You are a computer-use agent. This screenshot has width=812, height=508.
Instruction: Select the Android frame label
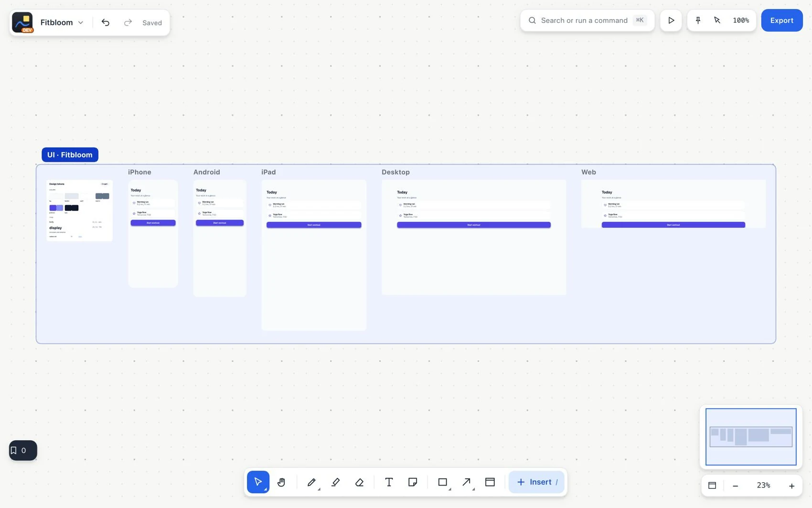(x=206, y=172)
